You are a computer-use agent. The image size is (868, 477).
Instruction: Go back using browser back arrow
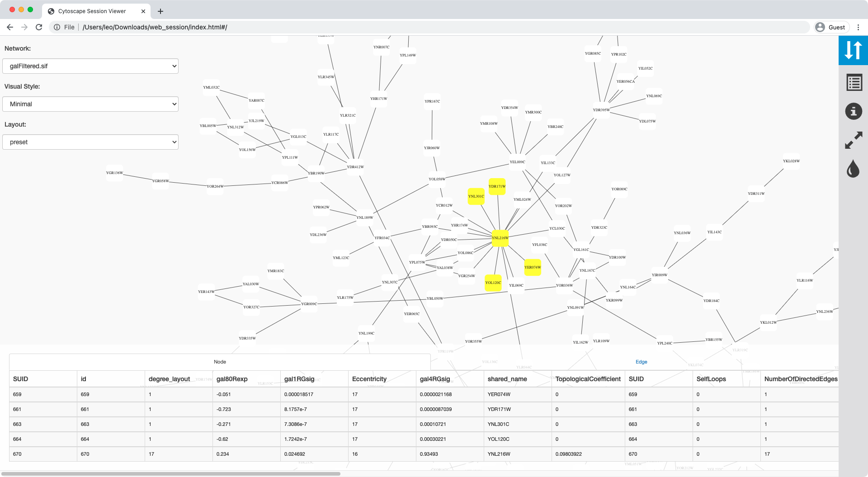[x=10, y=27]
